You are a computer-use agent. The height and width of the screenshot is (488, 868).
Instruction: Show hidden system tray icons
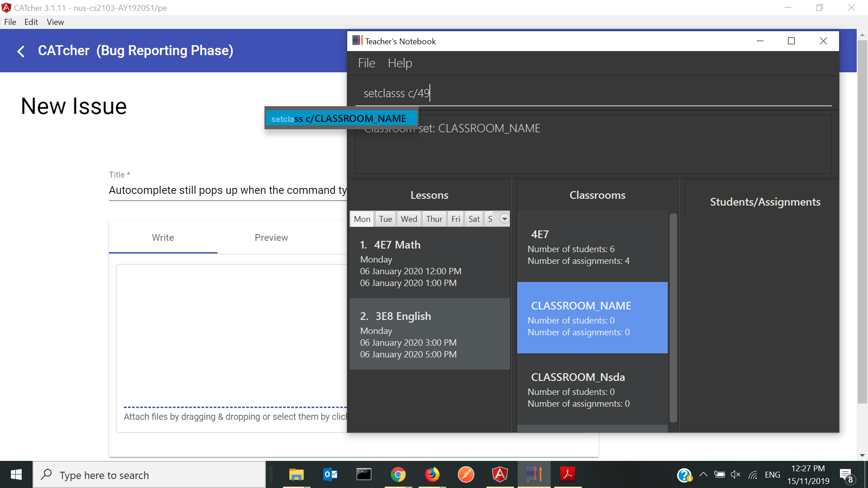(x=703, y=474)
